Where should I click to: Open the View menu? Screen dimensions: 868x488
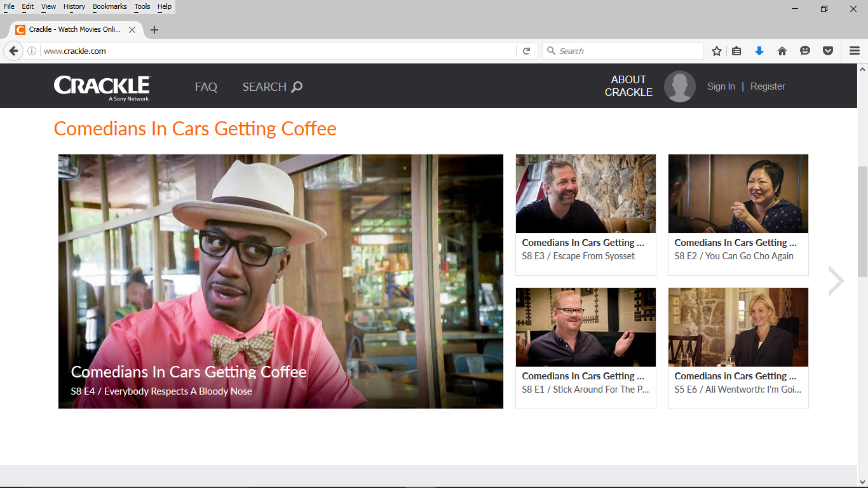48,6
